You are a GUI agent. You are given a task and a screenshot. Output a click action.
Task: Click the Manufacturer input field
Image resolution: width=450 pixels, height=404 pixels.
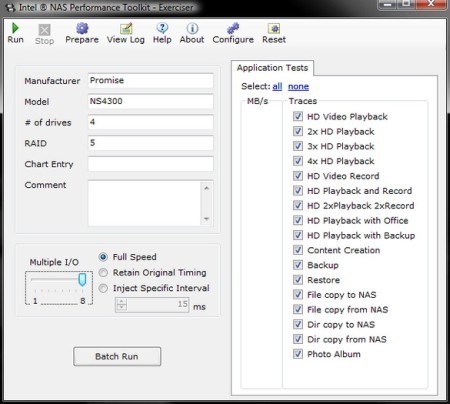coord(151,81)
